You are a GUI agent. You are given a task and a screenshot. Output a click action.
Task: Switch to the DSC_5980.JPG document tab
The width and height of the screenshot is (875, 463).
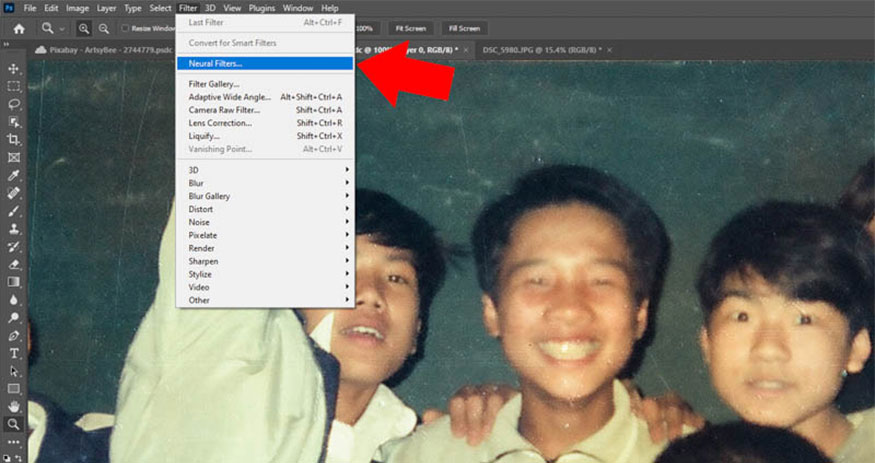click(541, 50)
